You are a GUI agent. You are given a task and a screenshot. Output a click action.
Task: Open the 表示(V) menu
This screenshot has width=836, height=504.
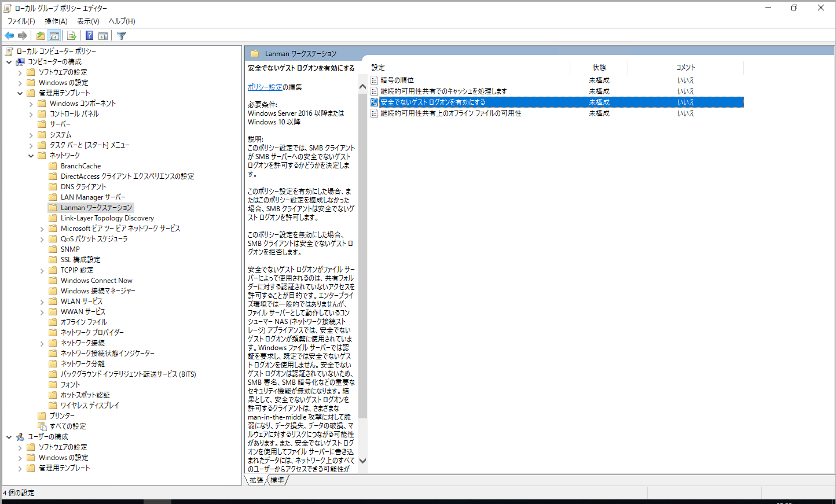click(88, 21)
